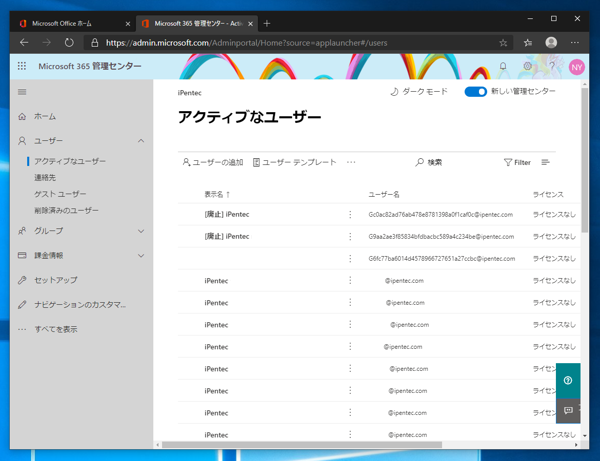
Task: Click Microsoft 365 管理センター header title
Action: click(x=90, y=66)
